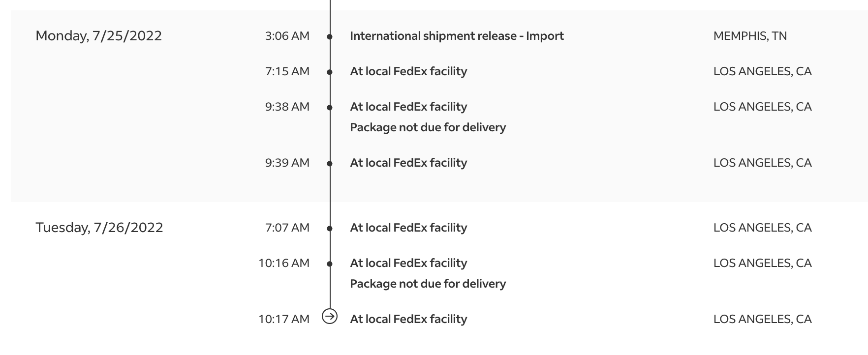Click "At local FedEx facility" at 9:39 AM
868x355 pixels.
[408, 163]
